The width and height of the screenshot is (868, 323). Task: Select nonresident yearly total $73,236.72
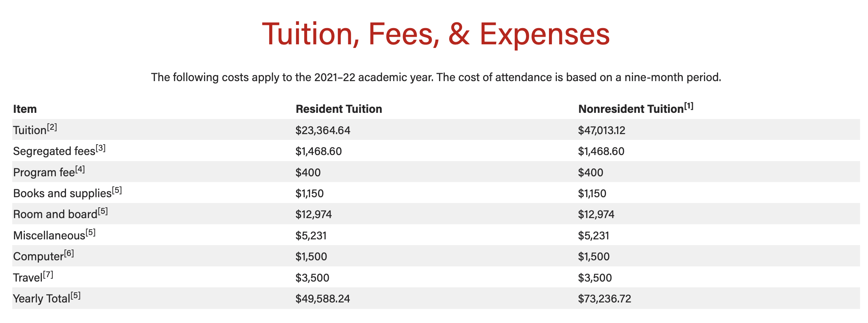pos(604,299)
